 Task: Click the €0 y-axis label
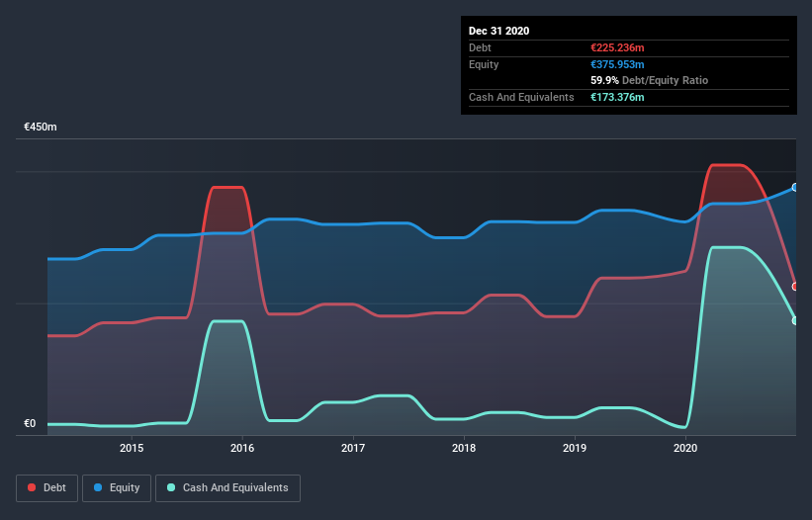[x=30, y=423]
